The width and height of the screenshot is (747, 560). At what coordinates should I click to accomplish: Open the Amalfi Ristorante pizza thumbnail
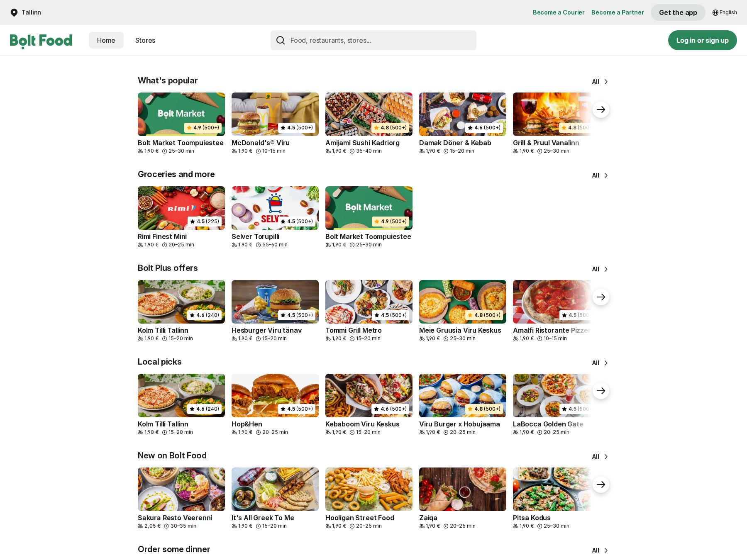coord(552,302)
